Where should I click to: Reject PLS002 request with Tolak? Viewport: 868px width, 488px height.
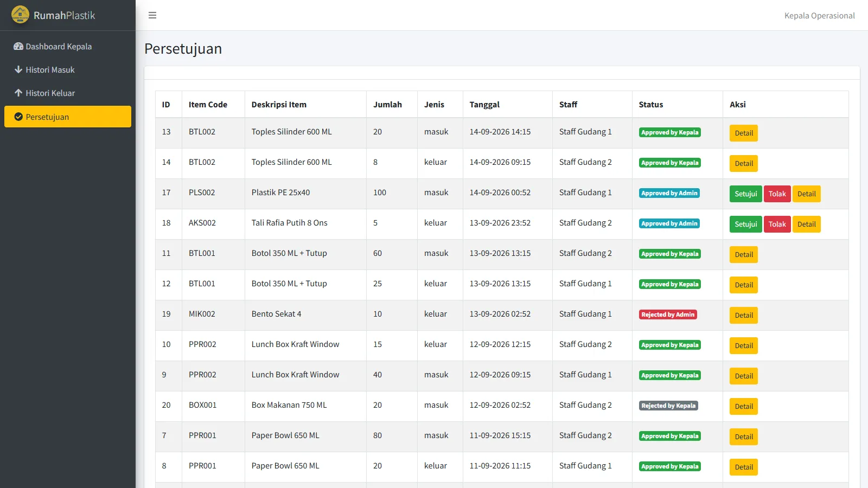coord(777,194)
